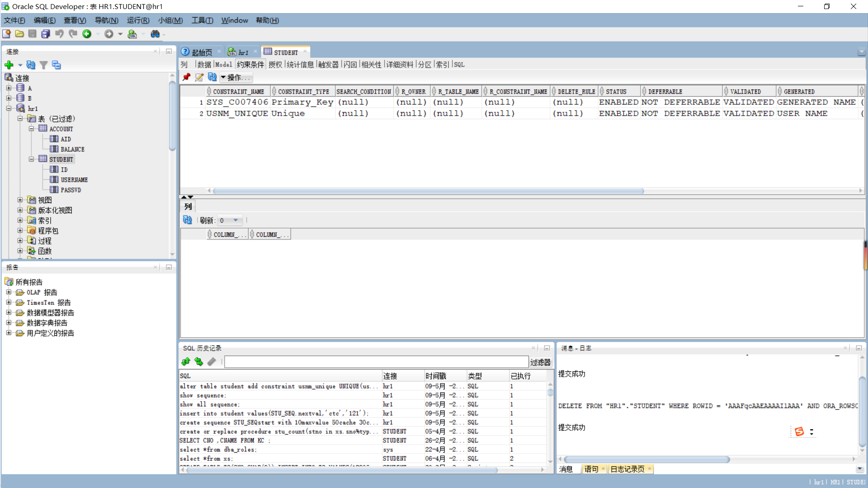Open the 操作 actions dropdown
The height and width of the screenshot is (488, 868).
(235, 77)
